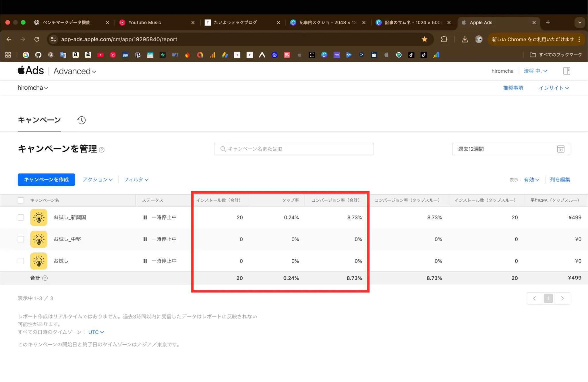Click the お試し_新興国 campaign lightbulb icon
Viewport: 588px width, 382px height.
[x=39, y=217]
